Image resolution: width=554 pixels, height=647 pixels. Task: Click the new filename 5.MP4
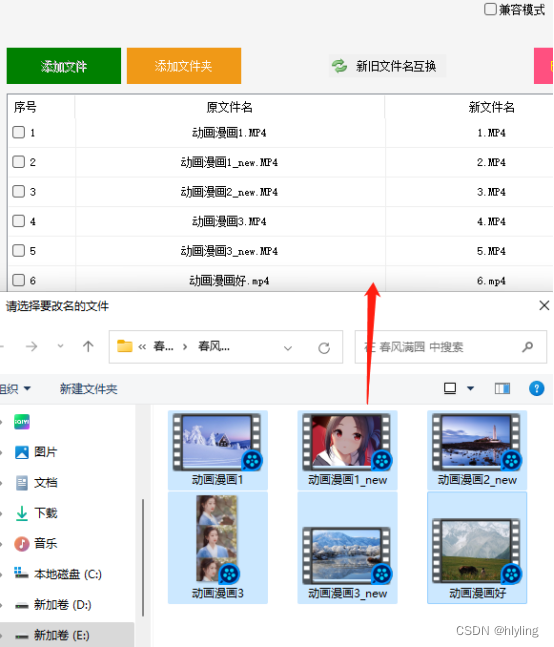click(491, 251)
